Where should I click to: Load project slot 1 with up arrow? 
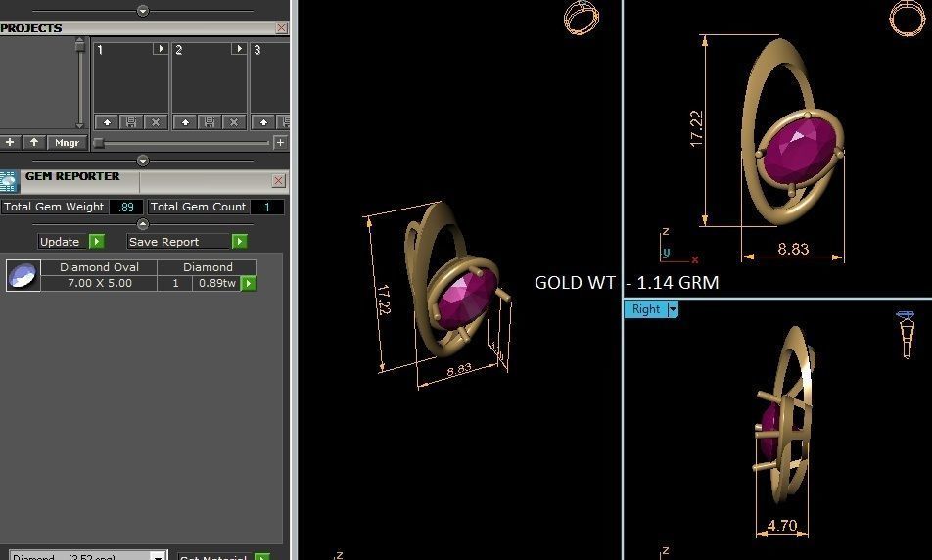tap(107, 122)
